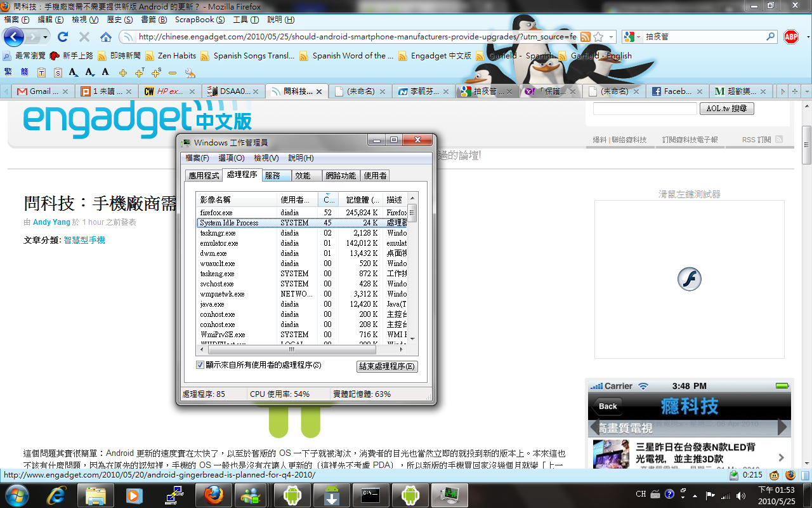The width and height of the screenshot is (812, 508).
Task: Sort processes by 記憶體 column header
Action: coord(360,199)
